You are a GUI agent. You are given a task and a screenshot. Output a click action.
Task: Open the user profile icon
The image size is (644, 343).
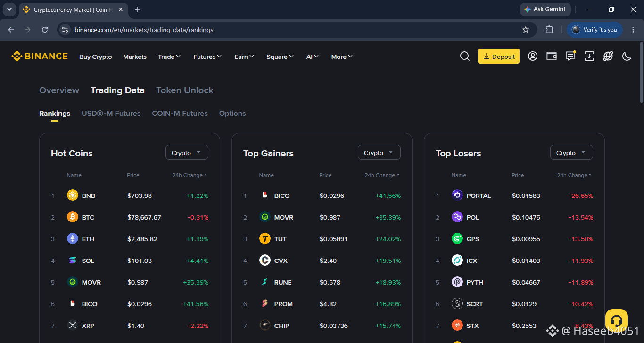pyautogui.click(x=533, y=57)
